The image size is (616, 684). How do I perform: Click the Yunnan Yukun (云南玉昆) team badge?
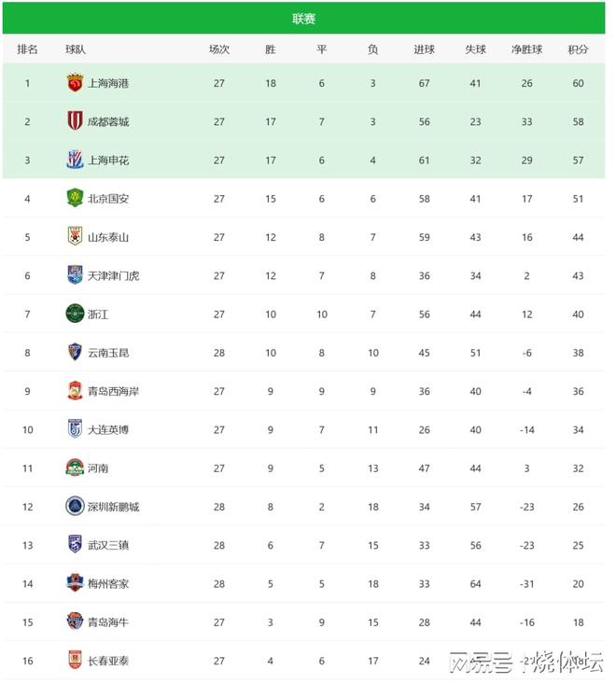coord(75,352)
